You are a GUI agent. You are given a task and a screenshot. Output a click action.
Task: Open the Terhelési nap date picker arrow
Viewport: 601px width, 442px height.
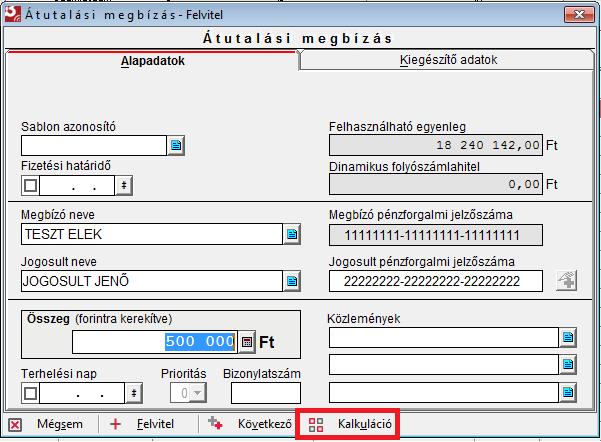(x=134, y=393)
